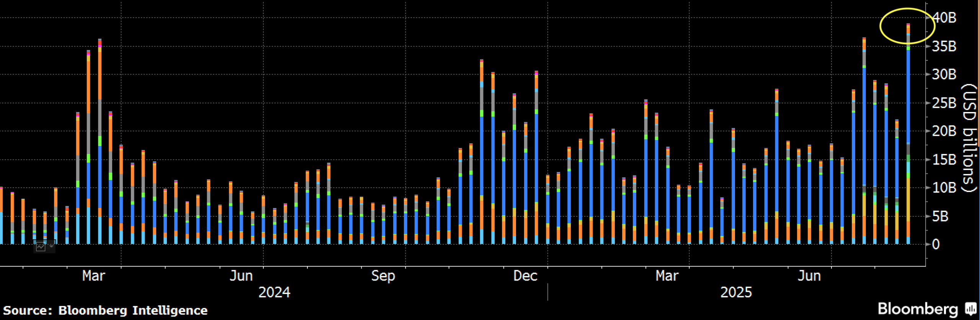Click the Dec label on time axis

coord(525,276)
